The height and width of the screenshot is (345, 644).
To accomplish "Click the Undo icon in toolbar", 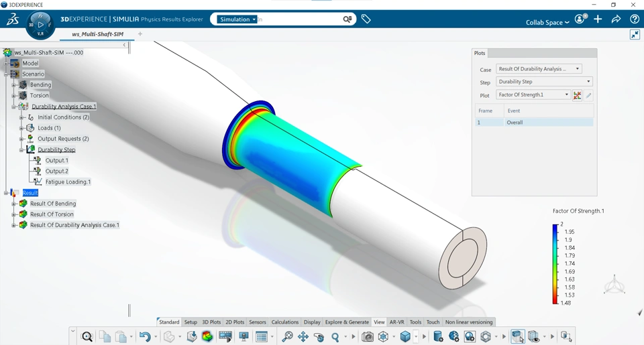I will [x=145, y=337].
